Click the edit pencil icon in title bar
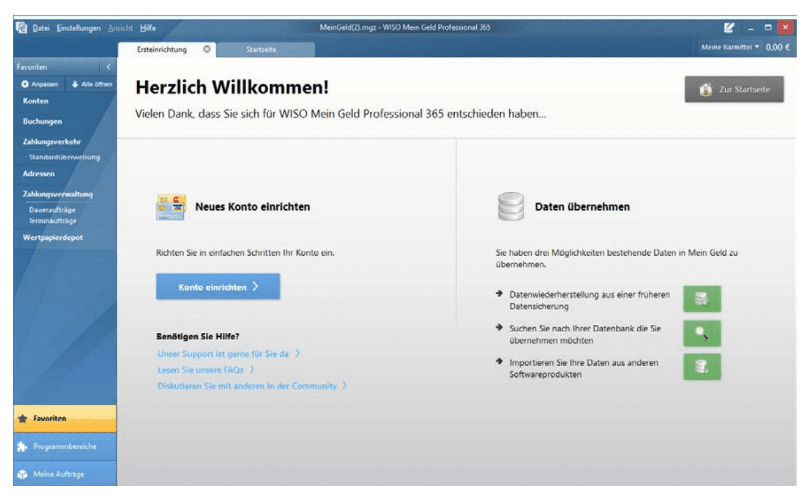 729,27
